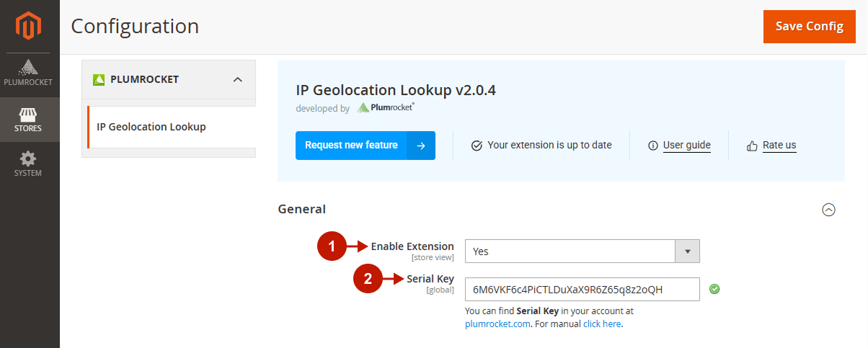Click the Enable Extension label
This screenshot has width=868, height=348.
tap(412, 246)
